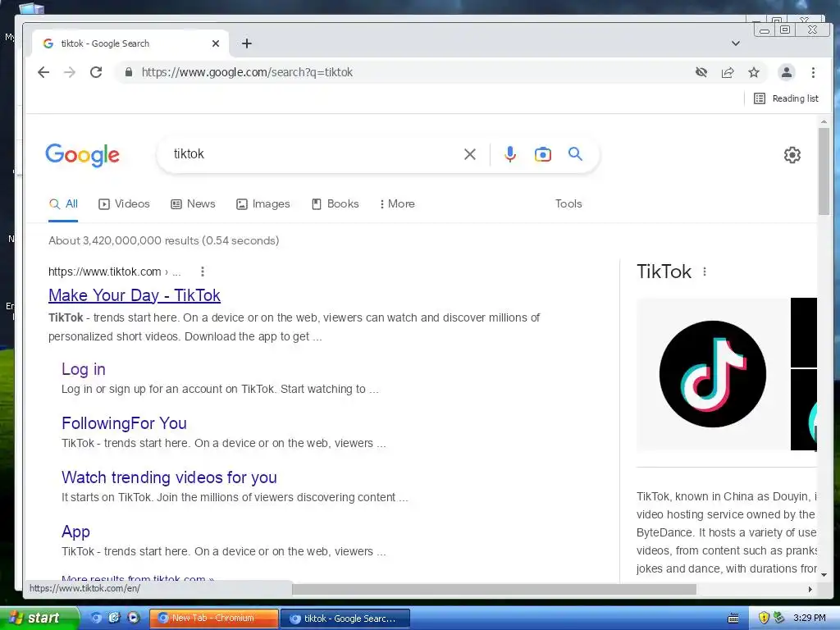Open the FollowingFor You sitelink
Image resolution: width=840 pixels, height=630 pixels.
coord(125,423)
